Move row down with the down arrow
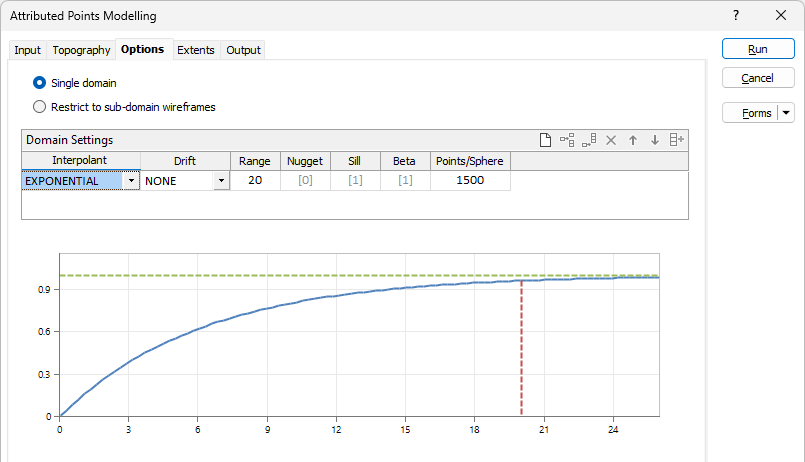805x462 pixels. pos(655,140)
